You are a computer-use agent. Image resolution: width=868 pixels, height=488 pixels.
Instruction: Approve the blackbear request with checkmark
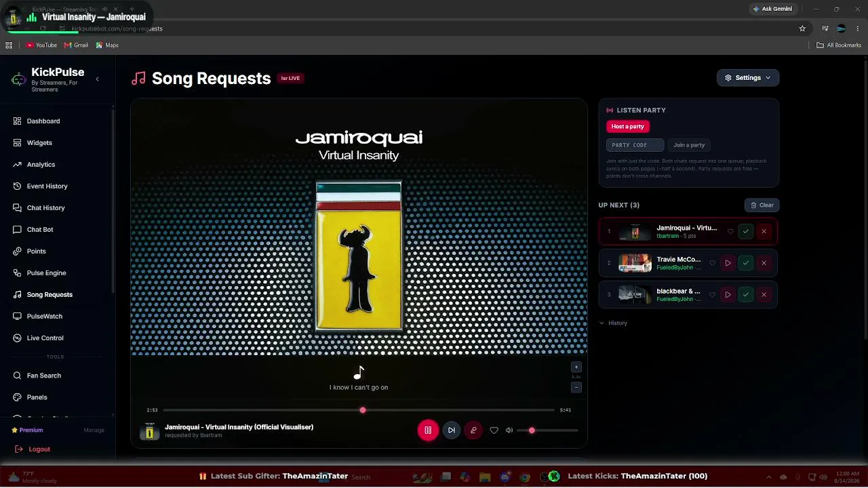coord(746,295)
